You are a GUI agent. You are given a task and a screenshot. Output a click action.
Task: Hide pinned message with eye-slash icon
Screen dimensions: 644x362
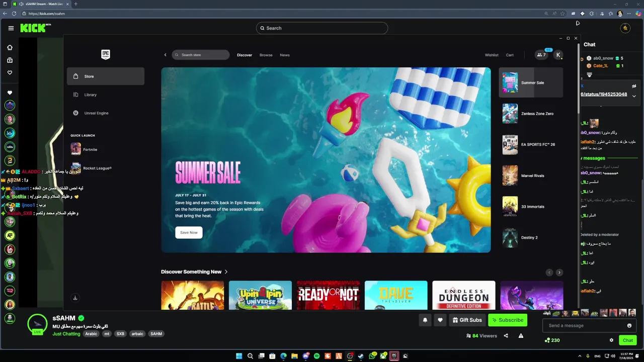pos(634,86)
